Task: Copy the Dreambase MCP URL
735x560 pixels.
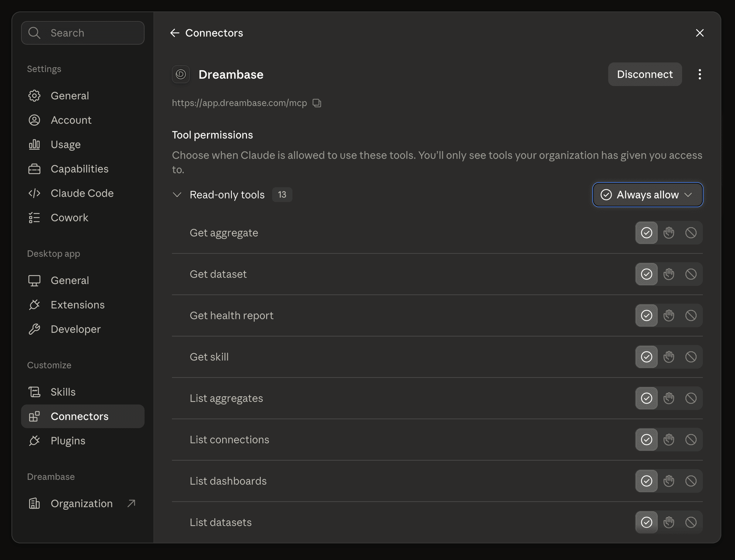Action: point(317,103)
